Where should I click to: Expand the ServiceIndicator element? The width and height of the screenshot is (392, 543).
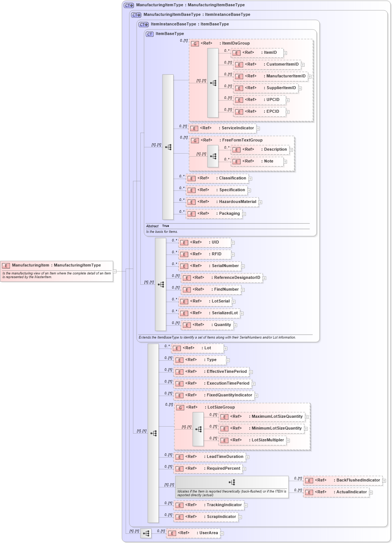(x=258, y=128)
